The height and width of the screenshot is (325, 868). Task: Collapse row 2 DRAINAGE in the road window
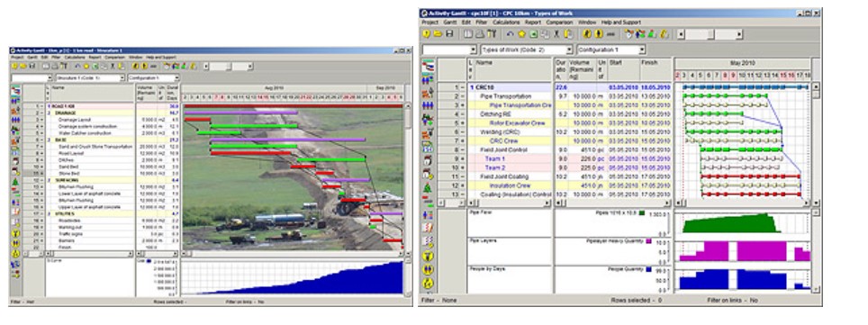tap(41, 113)
